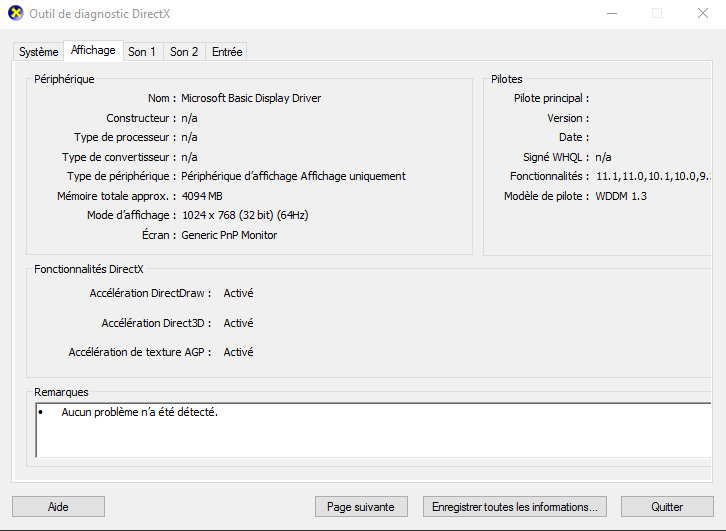
Task: Click the 'Mode d'affichage :' label
Action: [131, 215]
